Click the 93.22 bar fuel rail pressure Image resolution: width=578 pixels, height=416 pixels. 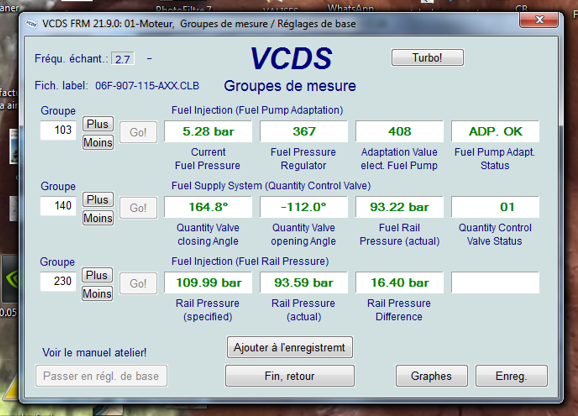point(400,207)
